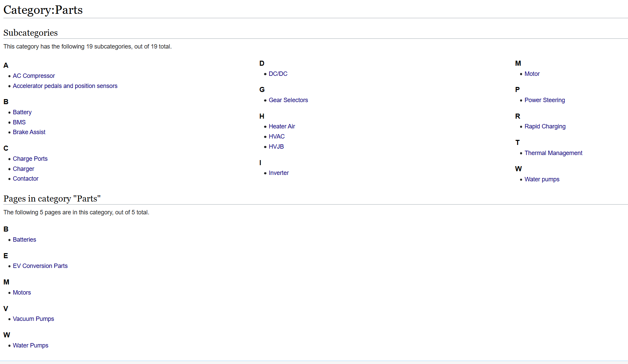
Task: Click Accelerator pedals and position sensors link
Action: point(65,86)
